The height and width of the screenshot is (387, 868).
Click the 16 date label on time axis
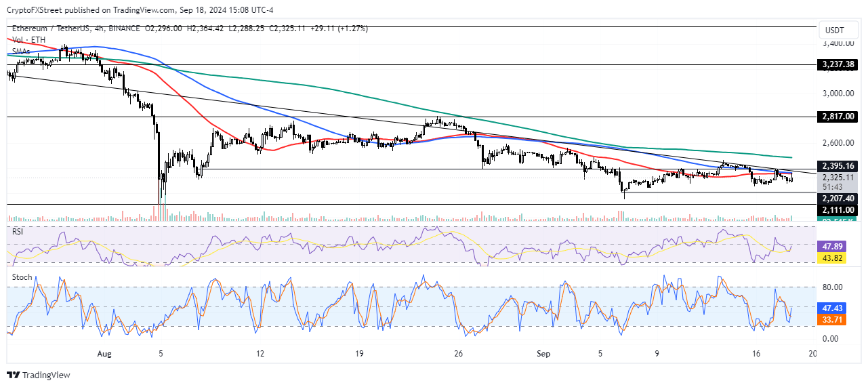pyautogui.click(x=756, y=354)
